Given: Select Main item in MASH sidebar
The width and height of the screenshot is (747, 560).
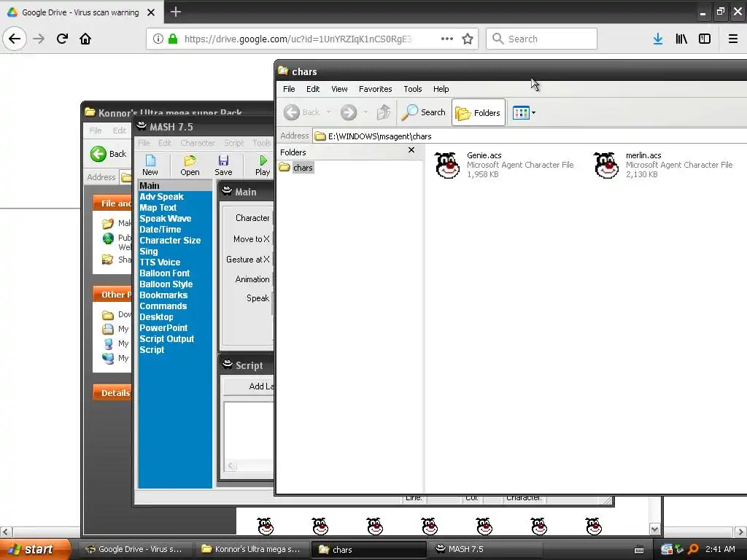Looking at the screenshot, I should 150,186.
